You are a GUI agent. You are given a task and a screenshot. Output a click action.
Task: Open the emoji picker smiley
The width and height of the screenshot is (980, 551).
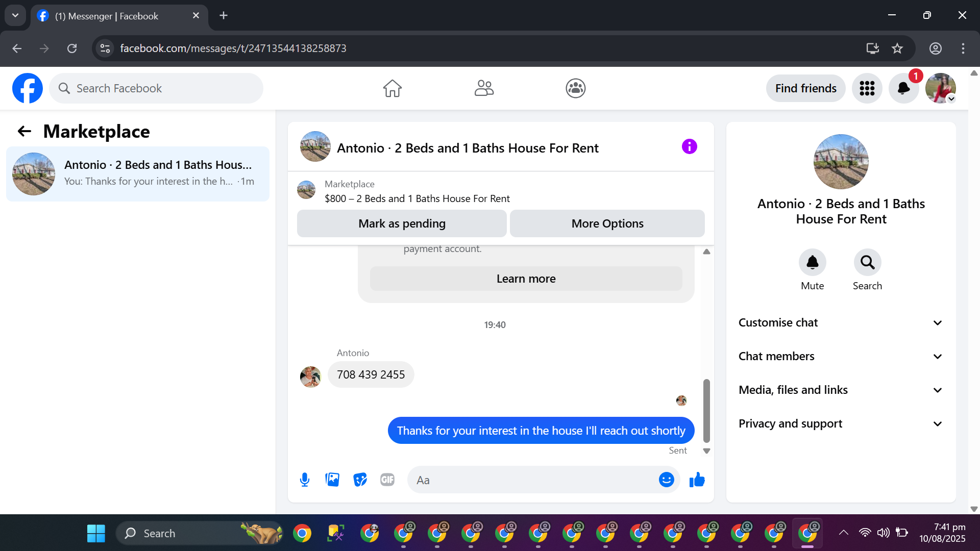[666, 480]
